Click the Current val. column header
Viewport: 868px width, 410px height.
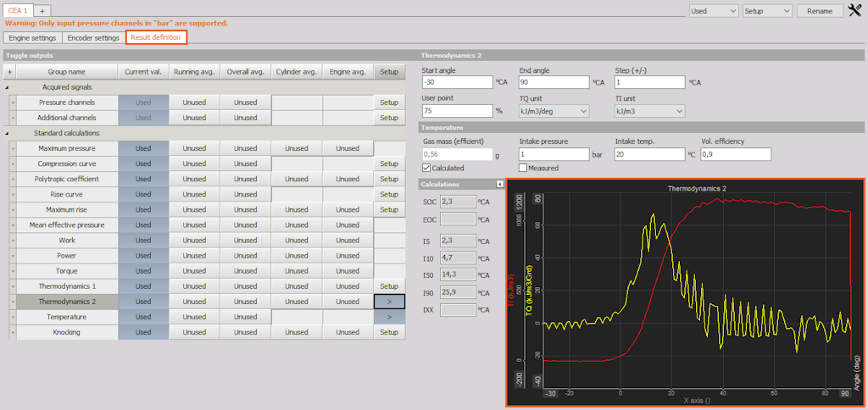pos(142,71)
